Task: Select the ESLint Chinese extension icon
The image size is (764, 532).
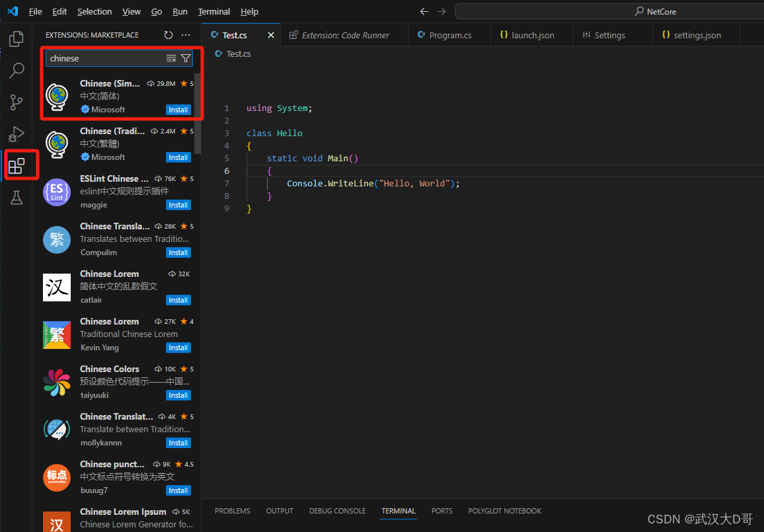Action: click(x=57, y=192)
